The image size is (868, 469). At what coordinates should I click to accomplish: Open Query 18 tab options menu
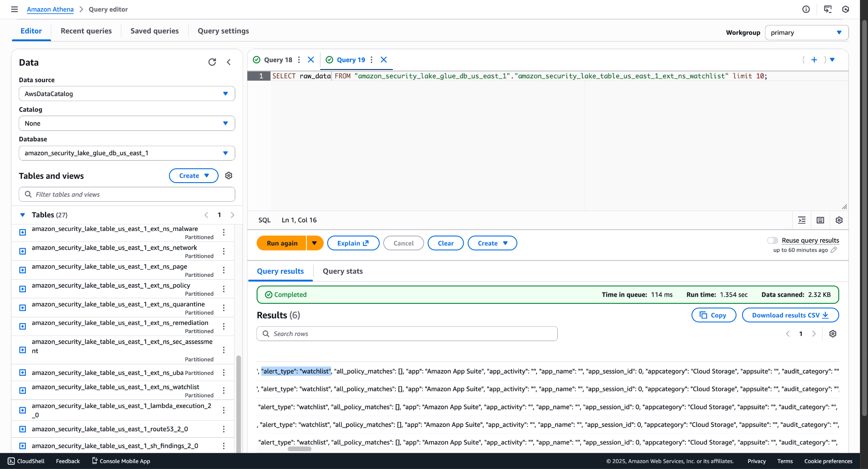tap(299, 60)
